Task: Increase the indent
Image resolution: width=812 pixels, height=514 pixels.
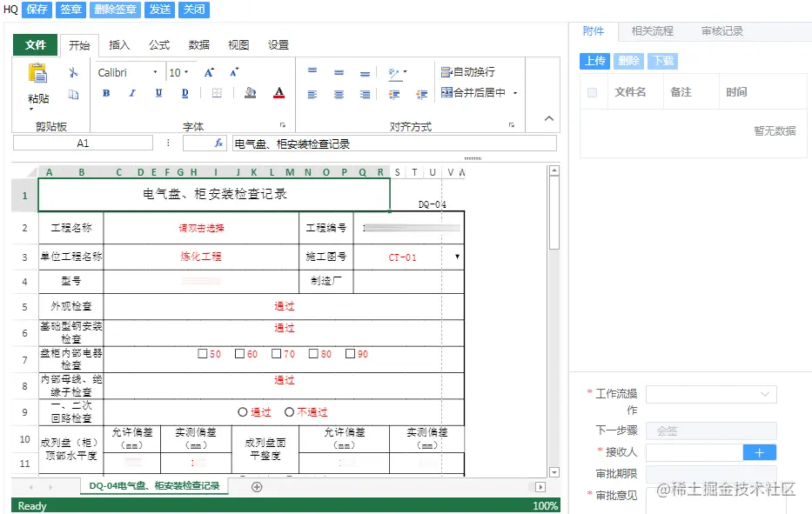Action: pos(422,94)
